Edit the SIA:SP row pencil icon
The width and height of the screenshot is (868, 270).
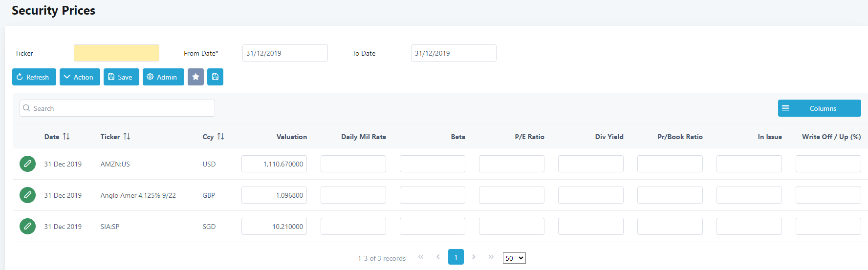pyautogui.click(x=27, y=227)
